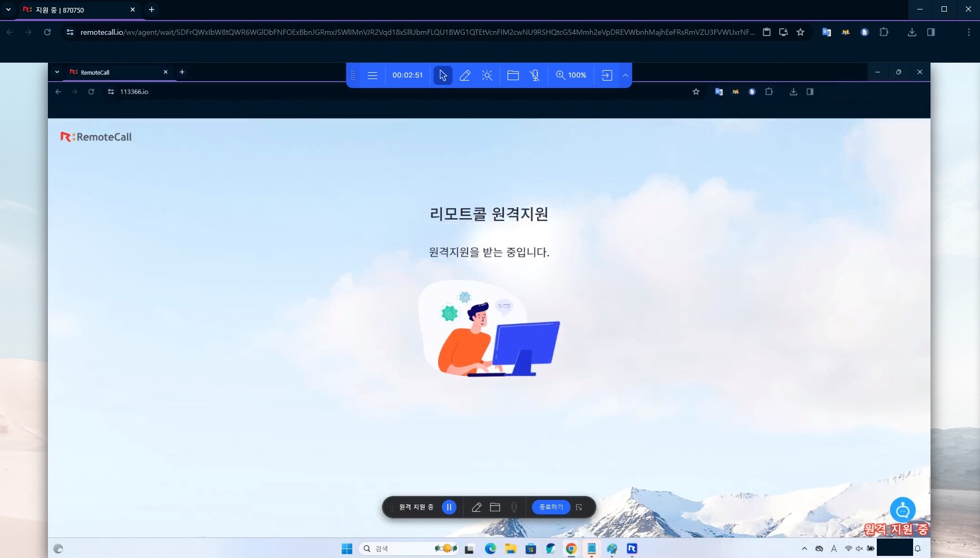Viewport: 980px width, 558px height.
Task: Activate the laser pointer tool
Action: coord(487,75)
